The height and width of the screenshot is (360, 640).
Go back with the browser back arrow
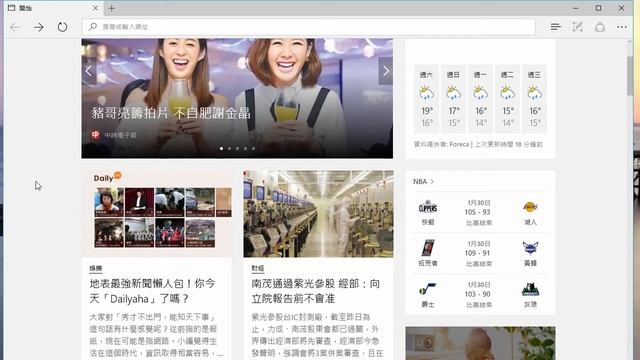16,27
